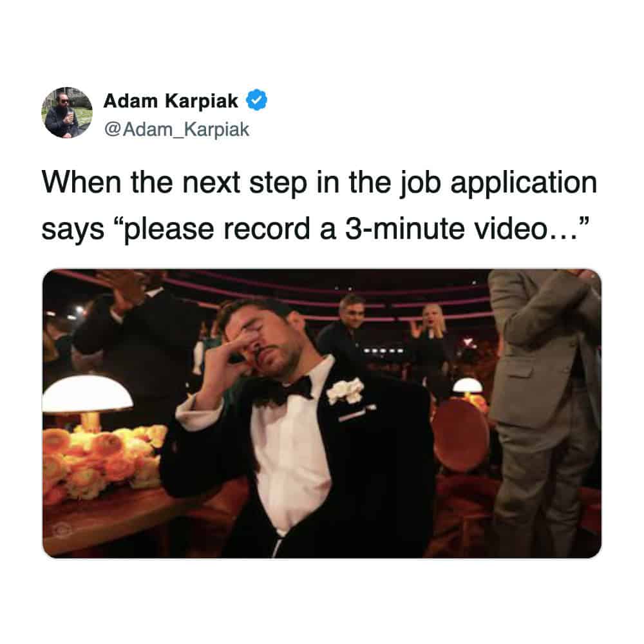Viewport: 644px width, 644px height.
Task: Open the @Adam_Karpiak handle link
Action: pos(176,129)
